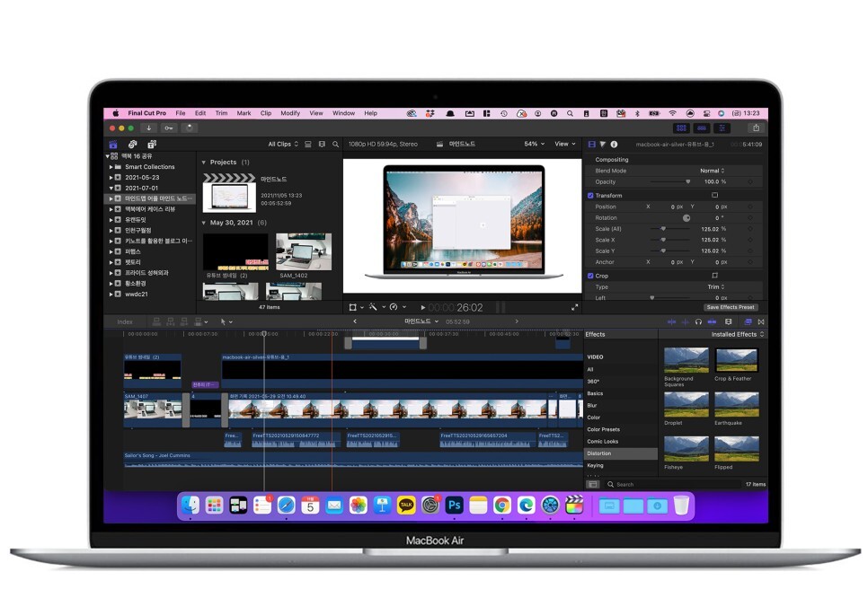Open the Titles and Generators sidebar
The image size is (868, 607).
click(x=152, y=145)
